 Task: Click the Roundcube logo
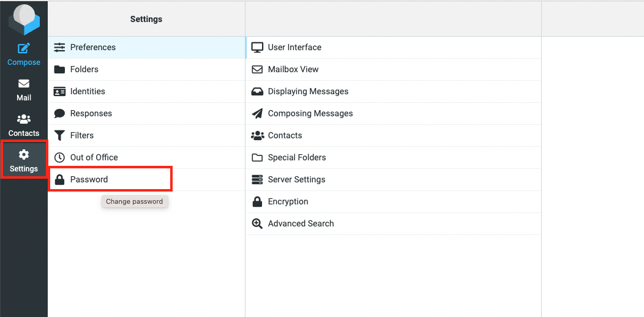tap(24, 20)
